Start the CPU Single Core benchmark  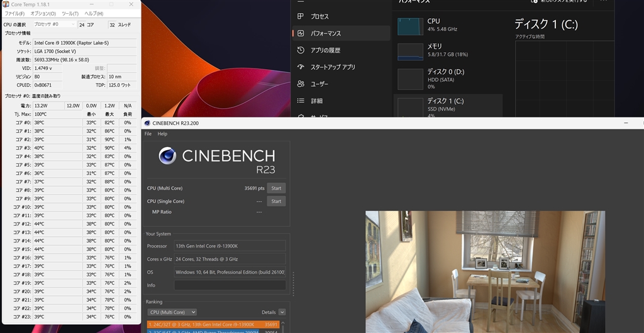[276, 201]
